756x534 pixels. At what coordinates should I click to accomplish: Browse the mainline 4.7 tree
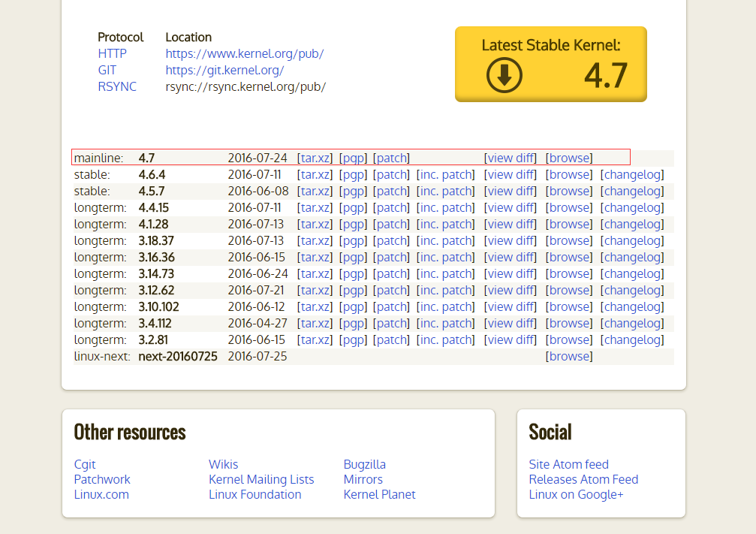coord(569,158)
